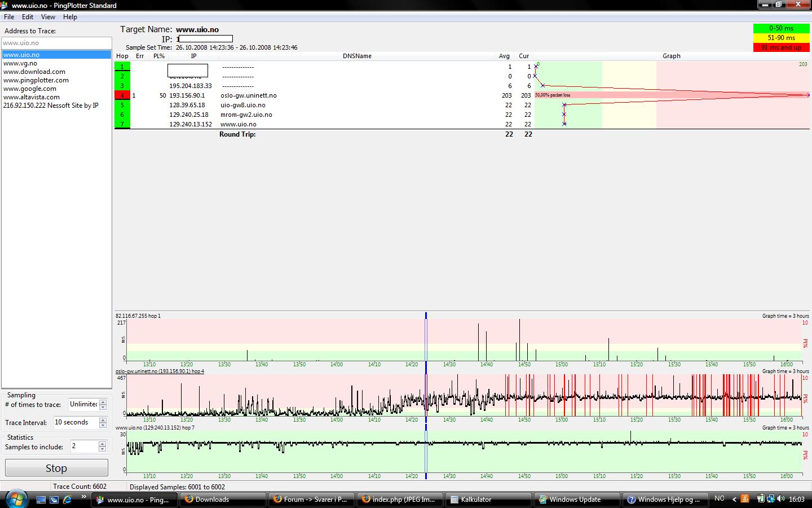Select www.uio.no in the address list
Viewport: 812px width, 508px height.
(x=56, y=55)
